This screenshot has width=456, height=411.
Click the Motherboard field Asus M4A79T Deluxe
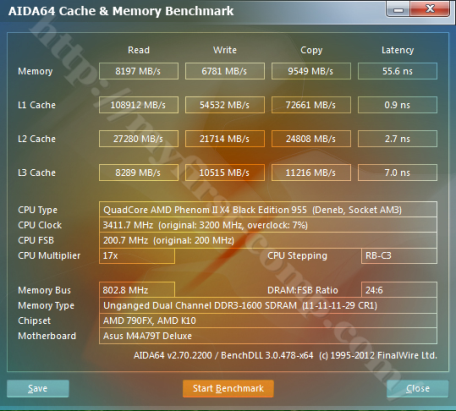coord(268,336)
